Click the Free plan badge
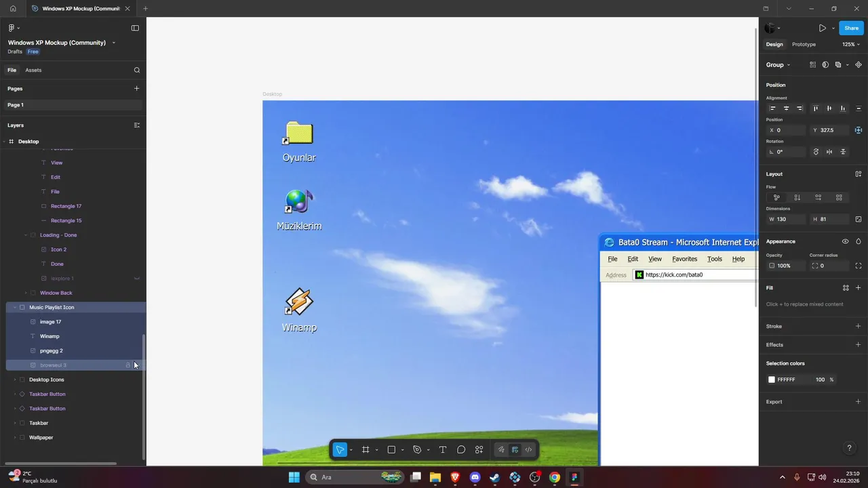Image resolution: width=868 pixels, height=488 pixels. point(33,52)
